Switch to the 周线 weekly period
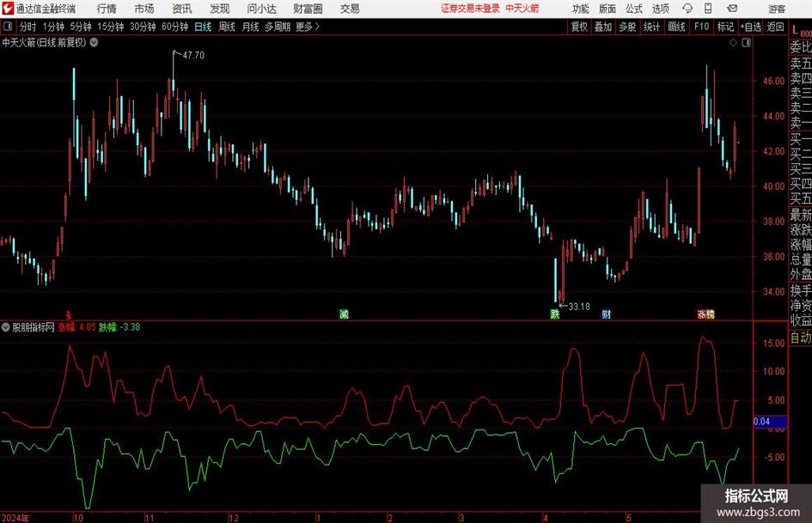The width and height of the screenshot is (812, 523). tap(227, 27)
